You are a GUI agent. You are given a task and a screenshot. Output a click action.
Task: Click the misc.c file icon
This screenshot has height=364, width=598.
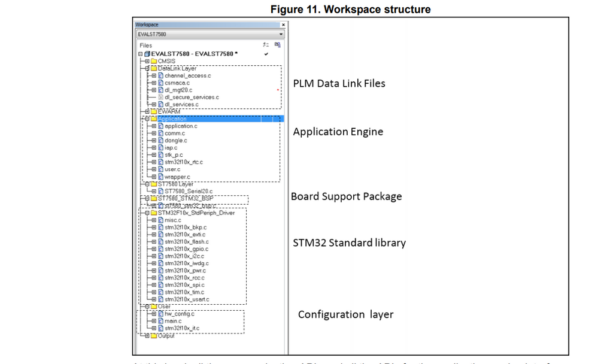point(160,220)
